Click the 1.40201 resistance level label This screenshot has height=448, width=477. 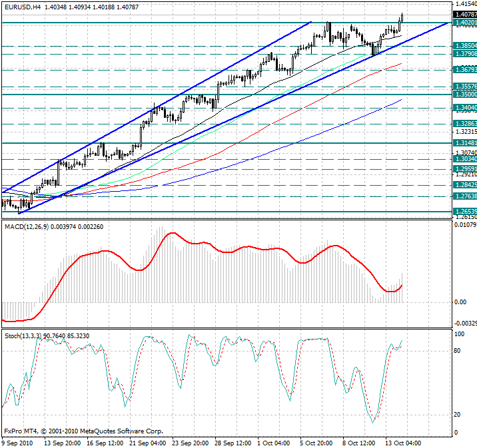tap(465, 23)
